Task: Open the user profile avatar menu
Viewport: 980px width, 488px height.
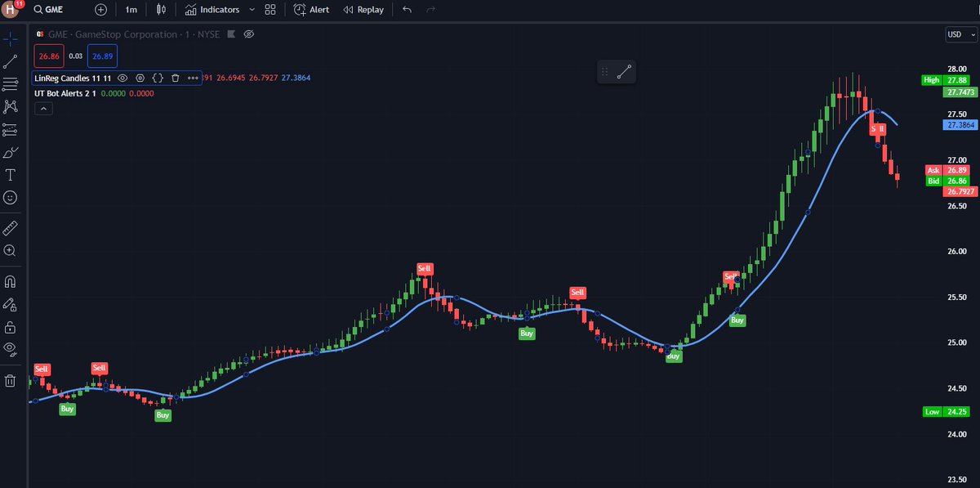Action: [x=11, y=10]
